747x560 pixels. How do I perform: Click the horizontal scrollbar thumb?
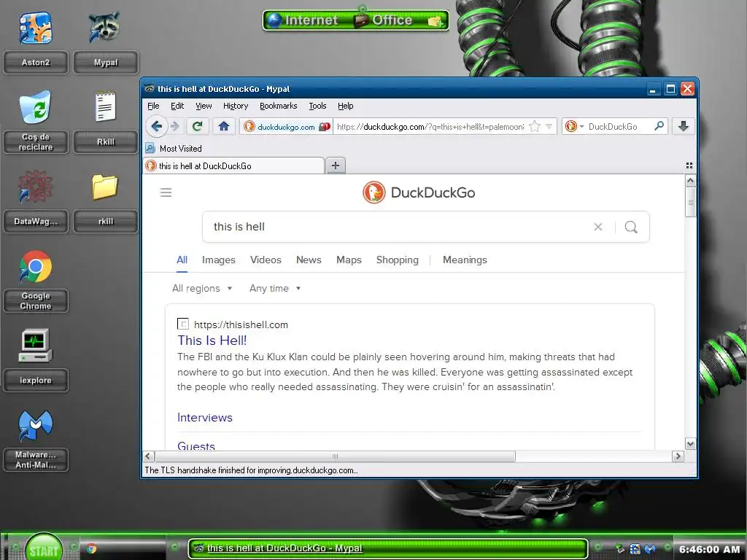click(x=334, y=456)
